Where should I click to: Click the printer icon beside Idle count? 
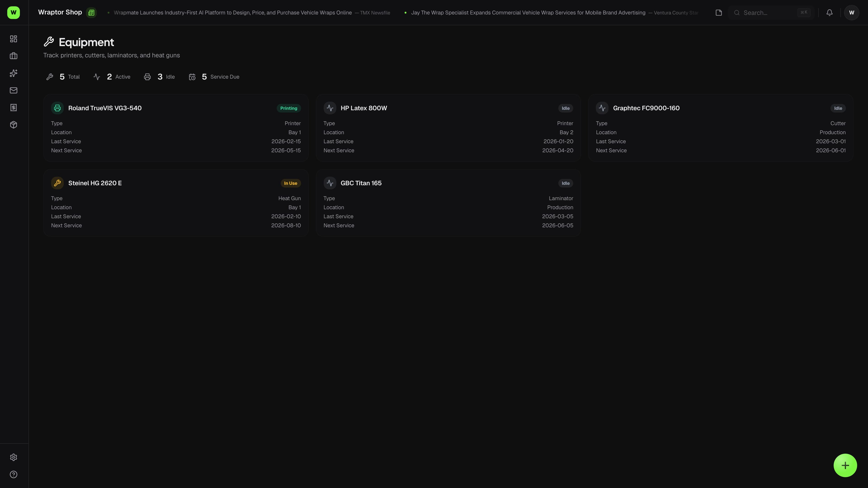147,77
